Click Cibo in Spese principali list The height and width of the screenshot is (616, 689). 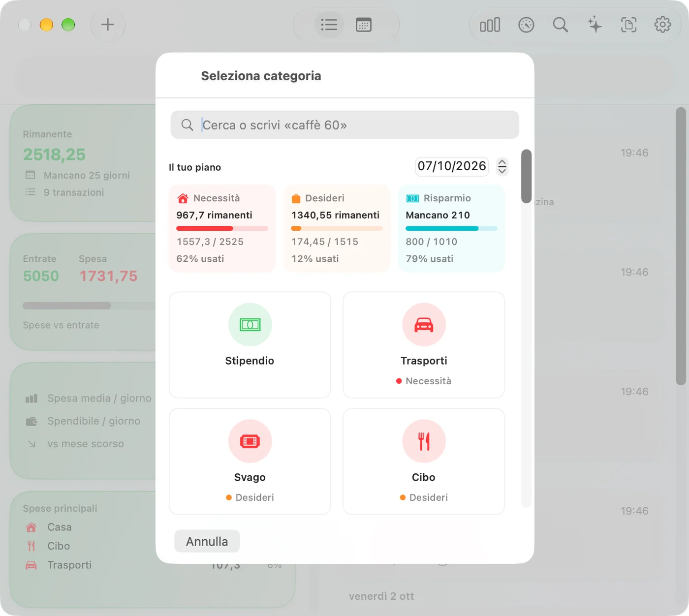pyautogui.click(x=59, y=546)
